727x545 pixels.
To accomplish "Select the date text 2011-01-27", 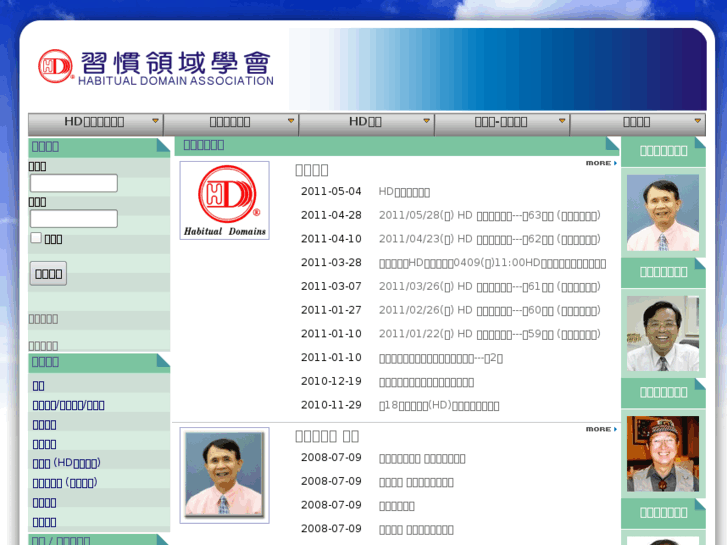I will (331, 310).
